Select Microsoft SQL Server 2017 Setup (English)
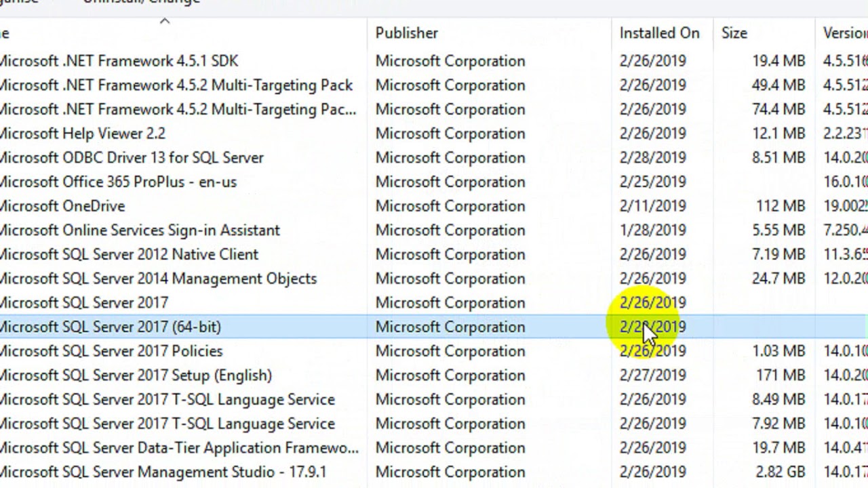The height and width of the screenshot is (488, 868). pos(136,375)
